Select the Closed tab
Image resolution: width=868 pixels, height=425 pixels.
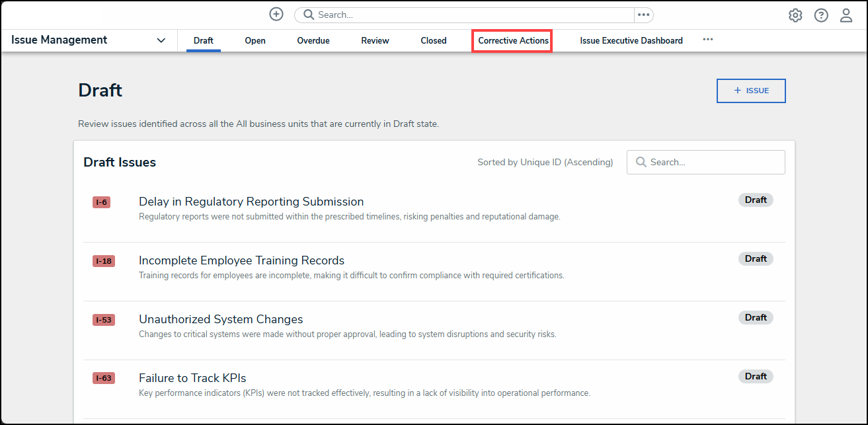pos(434,40)
